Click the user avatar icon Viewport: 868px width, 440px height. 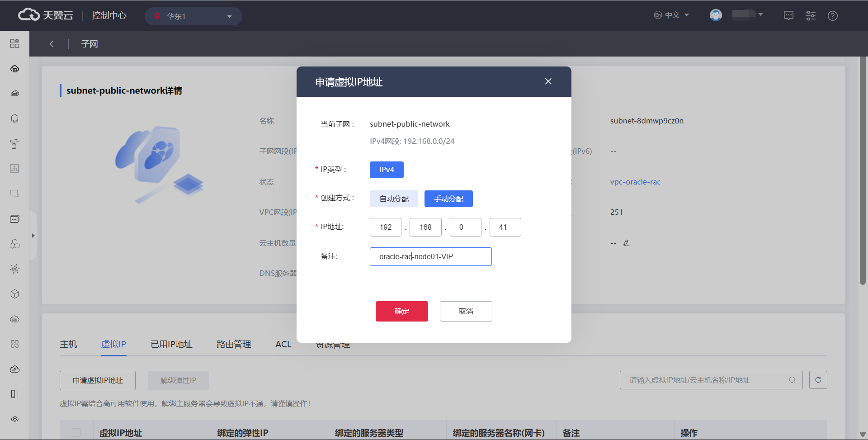(x=716, y=15)
